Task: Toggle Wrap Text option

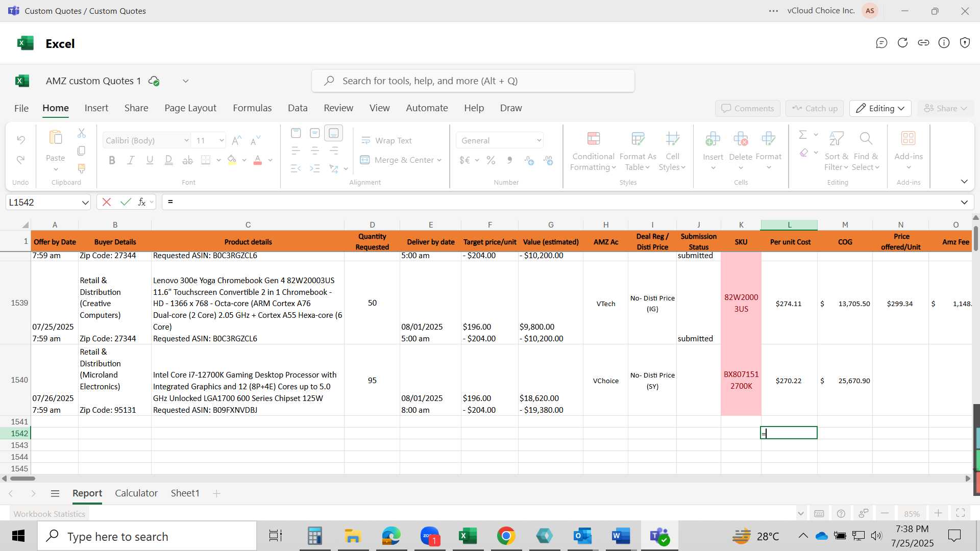Action: pos(386,140)
